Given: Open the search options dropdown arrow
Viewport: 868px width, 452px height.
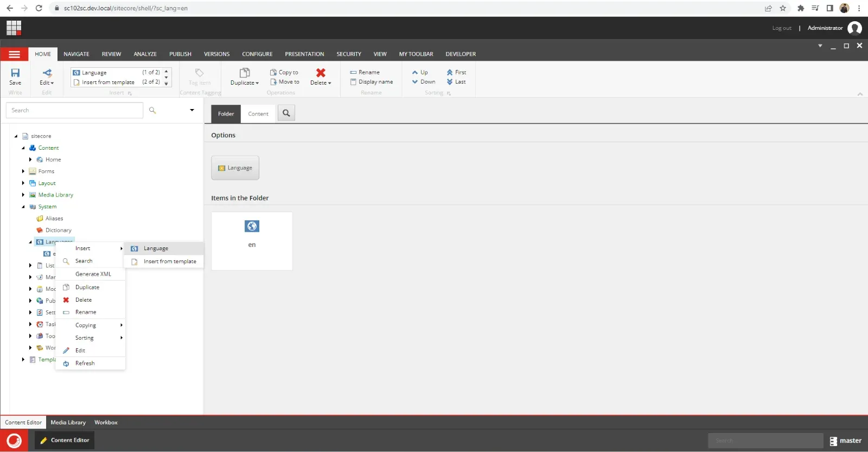Looking at the screenshot, I should [192, 110].
